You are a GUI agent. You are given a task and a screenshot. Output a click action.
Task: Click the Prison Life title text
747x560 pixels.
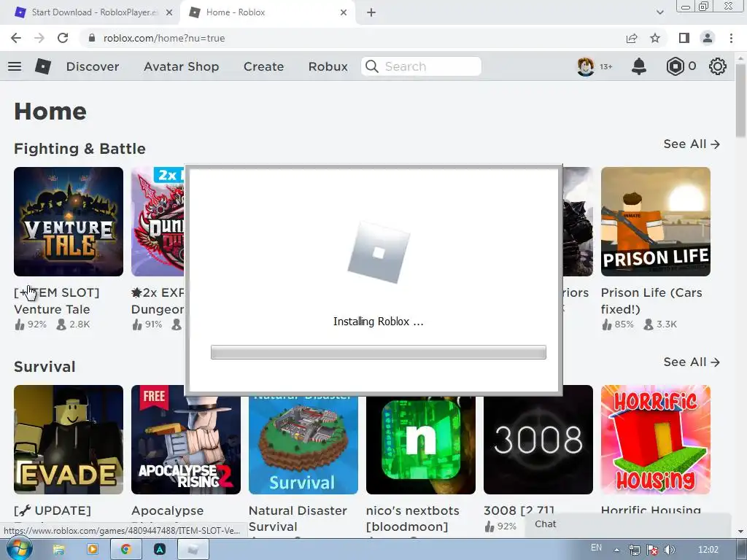(651, 300)
